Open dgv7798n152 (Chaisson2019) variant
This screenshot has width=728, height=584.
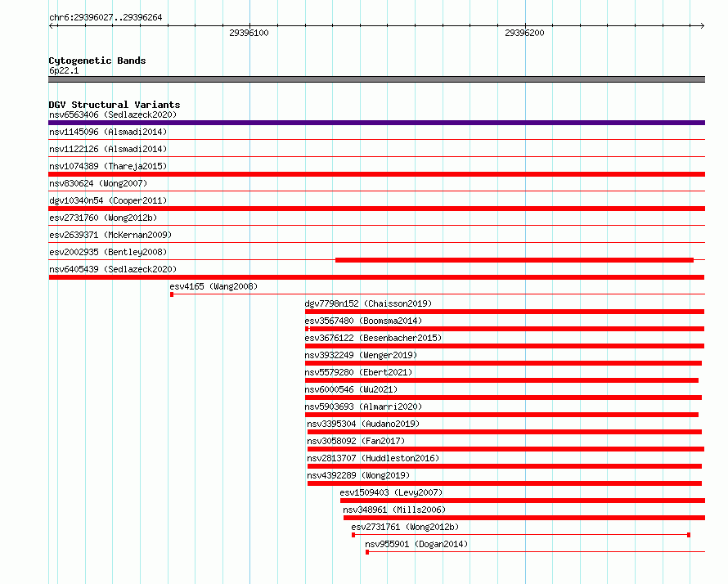(368, 303)
